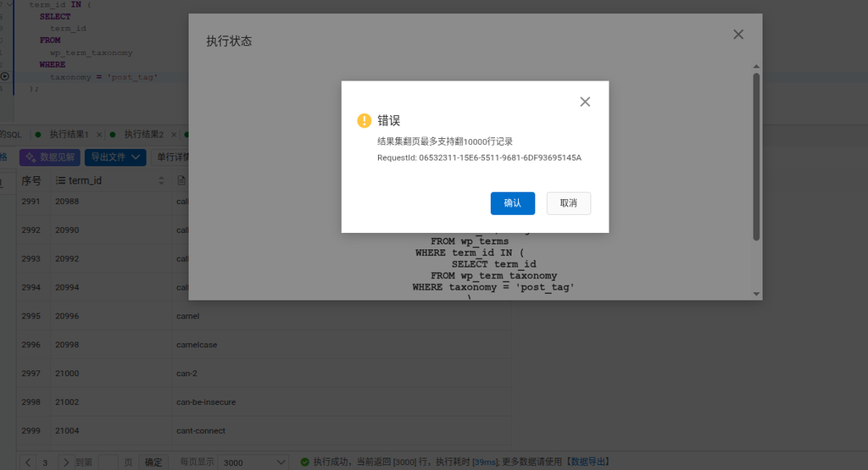
Task: Click the 39ms execution time link
Action: pos(486,462)
